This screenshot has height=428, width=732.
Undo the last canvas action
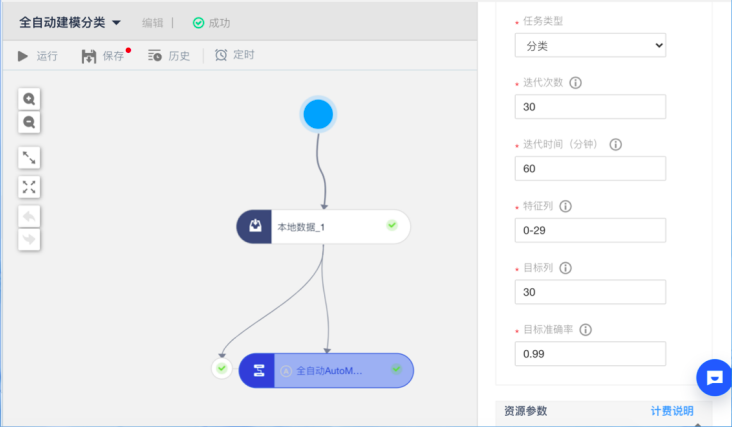click(x=29, y=217)
